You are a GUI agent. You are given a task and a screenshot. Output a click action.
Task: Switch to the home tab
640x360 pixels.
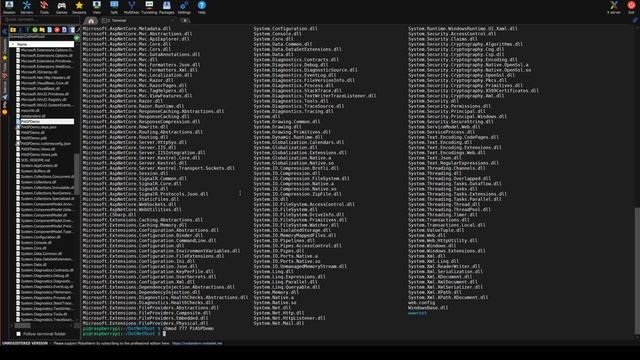point(91,20)
